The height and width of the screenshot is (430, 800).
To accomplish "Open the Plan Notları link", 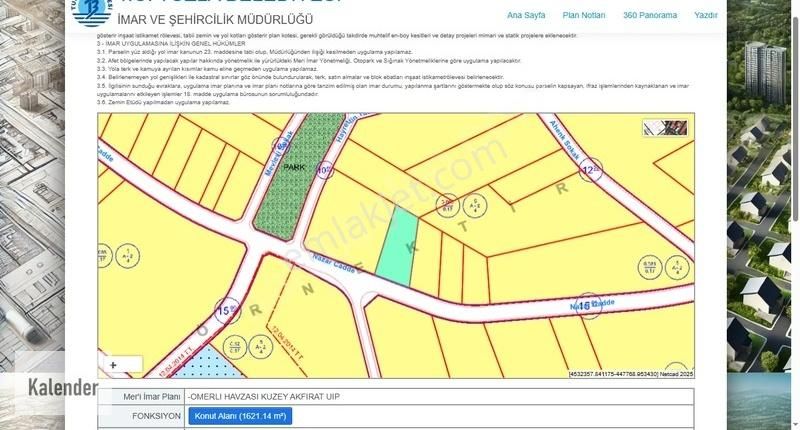I will 584,15.
